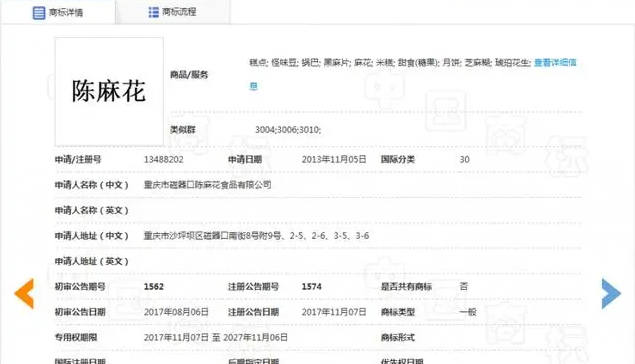The height and width of the screenshot is (364, 635).
Task: Click similar group codes 3004;3006;3010
Action: (288, 130)
